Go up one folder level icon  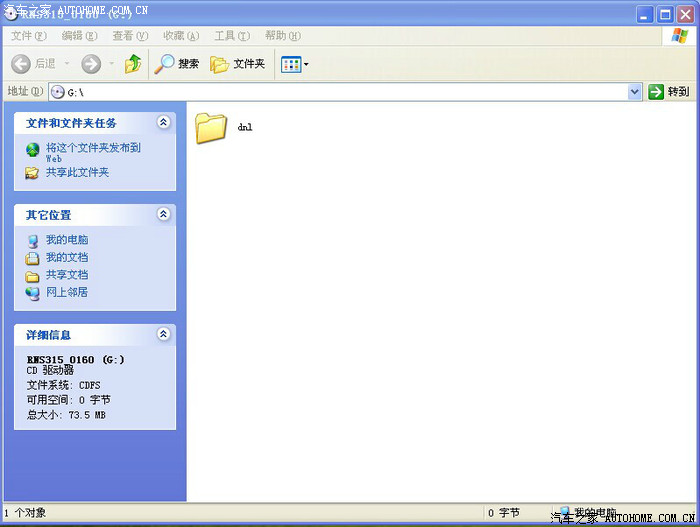(x=133, y=64)
